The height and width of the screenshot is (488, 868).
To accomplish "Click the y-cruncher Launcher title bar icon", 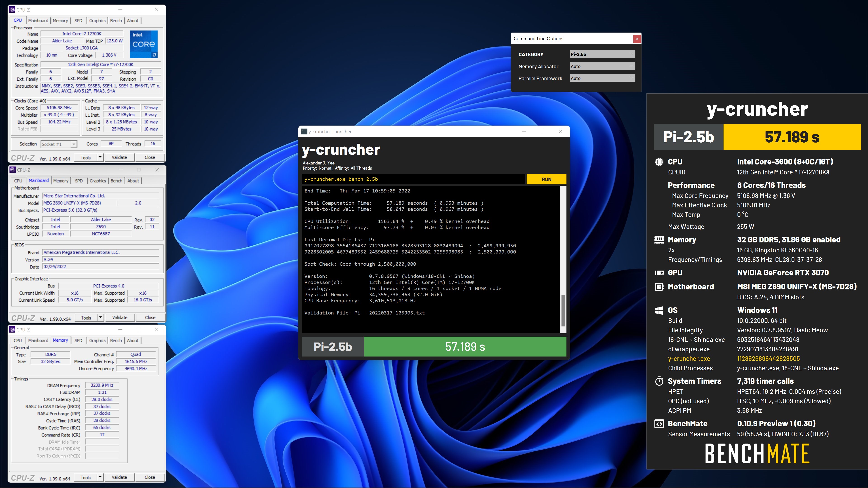I will [304, 131].
